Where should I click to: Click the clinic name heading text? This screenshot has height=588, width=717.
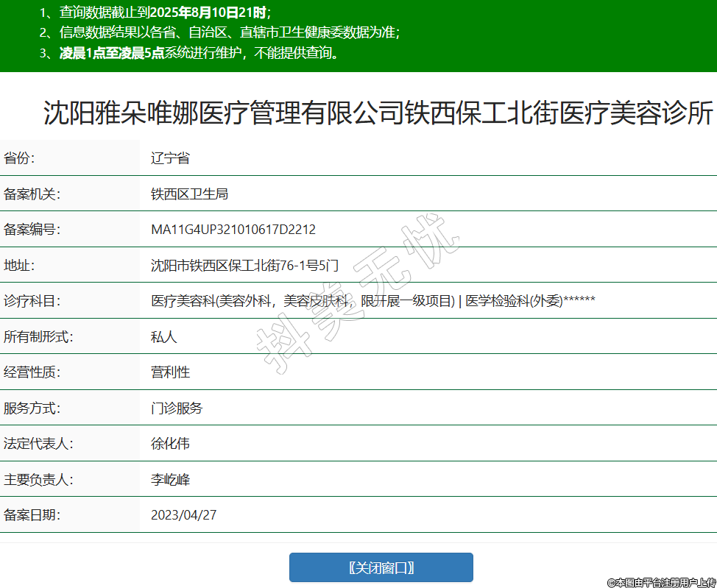click(x=378, y=114)
